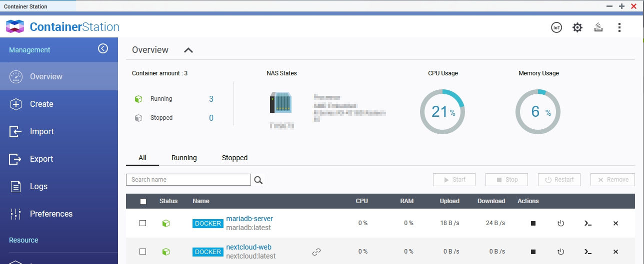Open settings gear in top bar
The image size is (644, 264).
coord(577,27)
